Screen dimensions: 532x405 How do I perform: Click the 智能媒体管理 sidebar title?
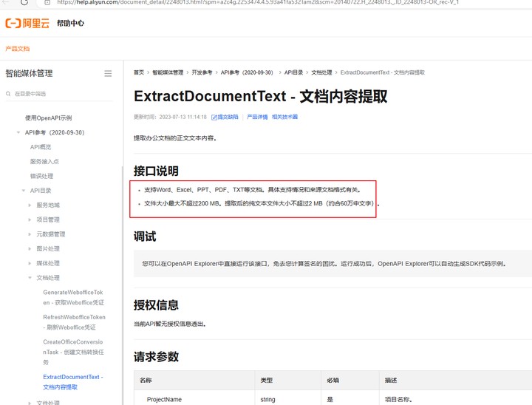tap(29, 73)
